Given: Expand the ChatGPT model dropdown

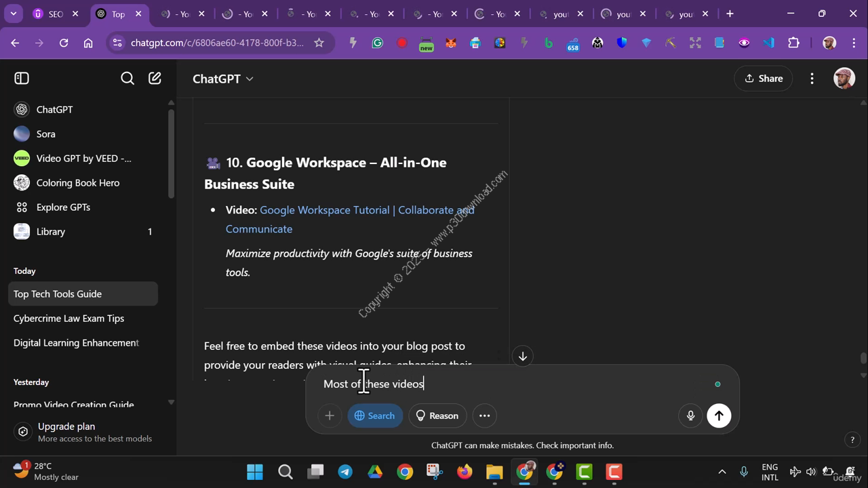Looking at the screenshot, I should pos(223,79).
